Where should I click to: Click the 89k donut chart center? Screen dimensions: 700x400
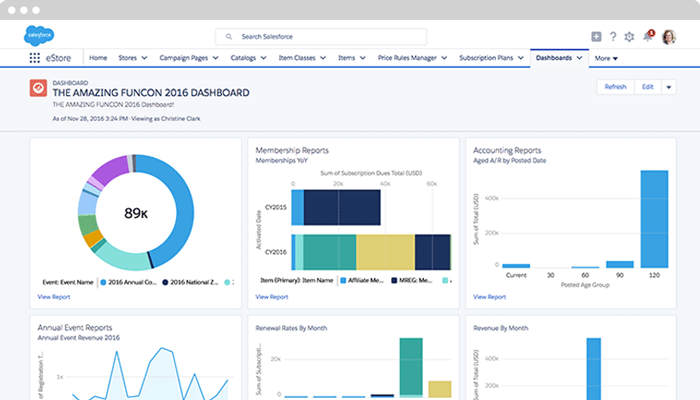[136, 213]
